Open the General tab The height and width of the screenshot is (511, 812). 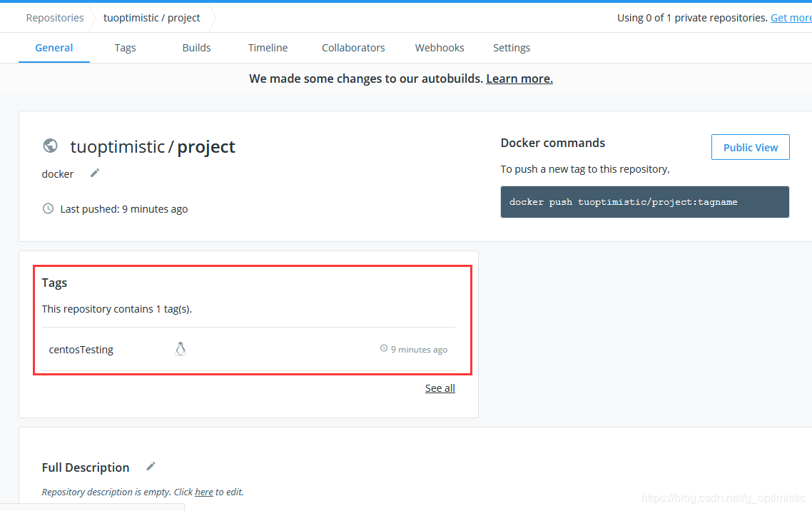pos(54,48)
